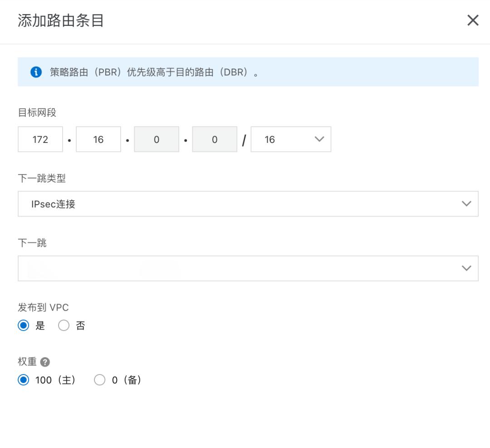This screenshot has width=490, height=448.
Task: Open the 下一跳 selection dropdown
Action: 248,268
